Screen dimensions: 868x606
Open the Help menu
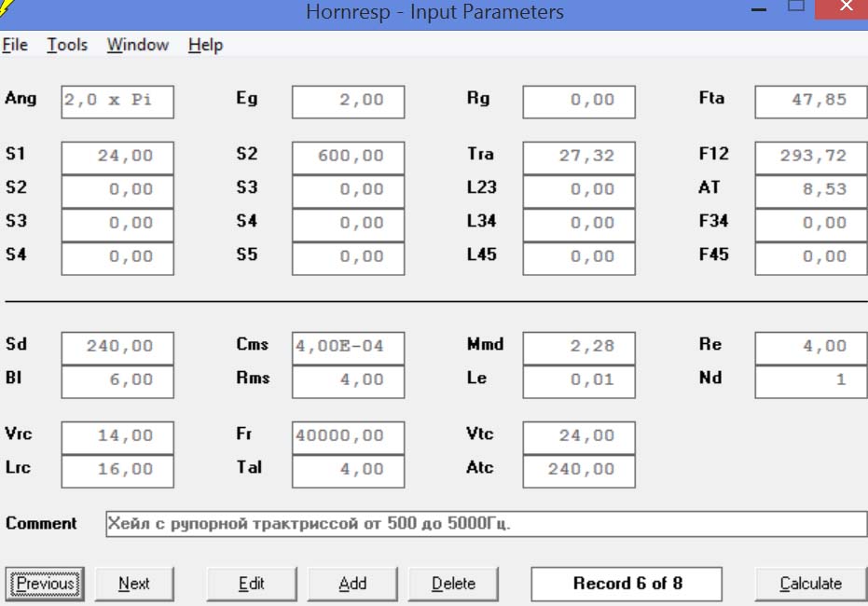click(205, 45)
